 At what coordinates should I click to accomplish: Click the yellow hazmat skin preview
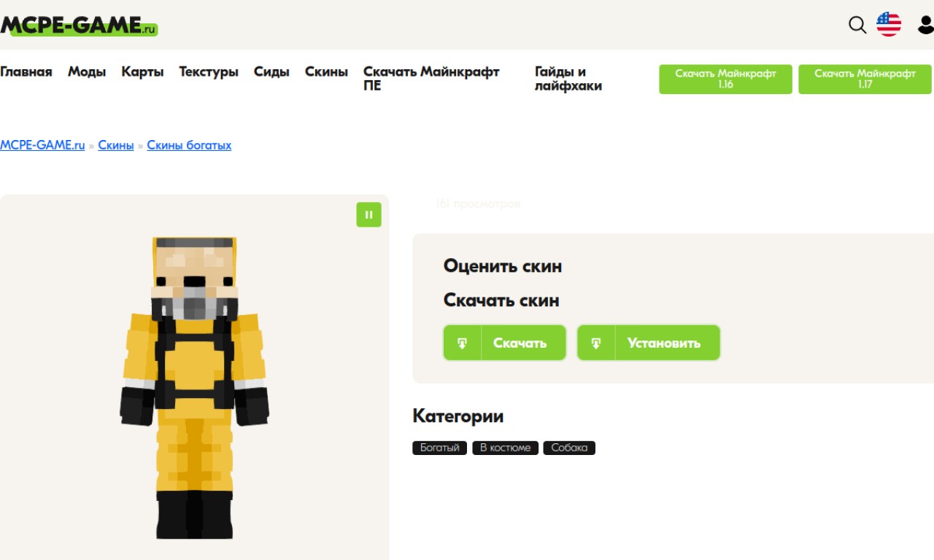coord(194,388)
